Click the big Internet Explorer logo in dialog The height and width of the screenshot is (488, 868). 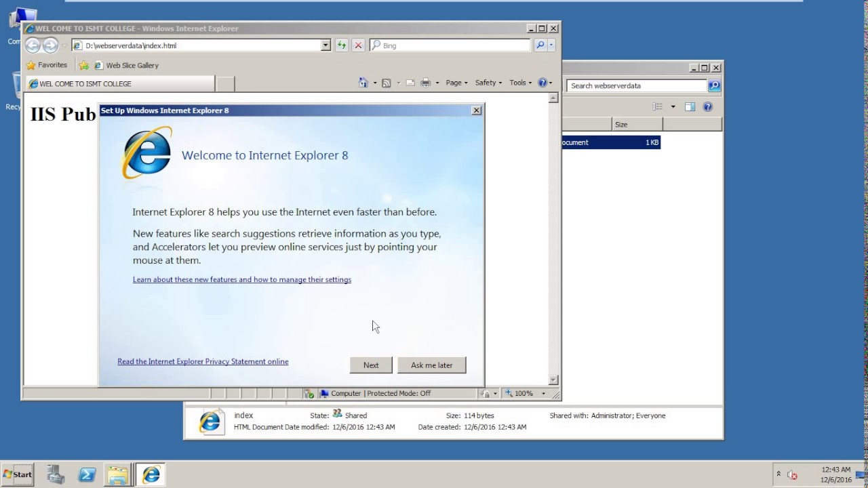(x=146, y=153)
